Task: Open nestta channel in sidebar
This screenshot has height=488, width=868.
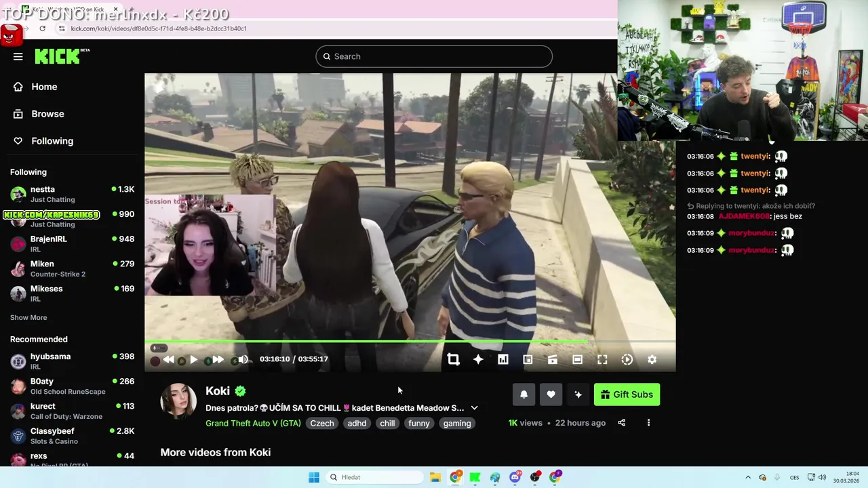Action: pyautogui.click(x=72, y=194)
